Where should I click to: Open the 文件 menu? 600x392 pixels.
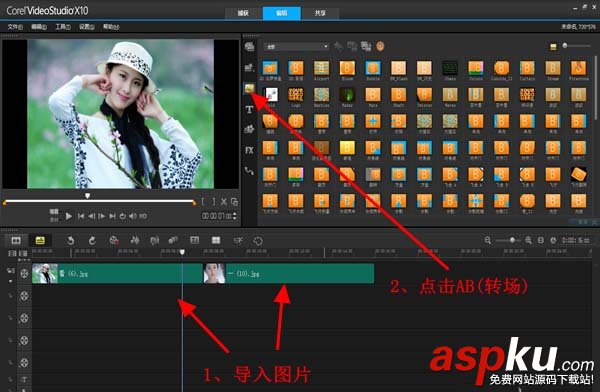tap(15, 27)
